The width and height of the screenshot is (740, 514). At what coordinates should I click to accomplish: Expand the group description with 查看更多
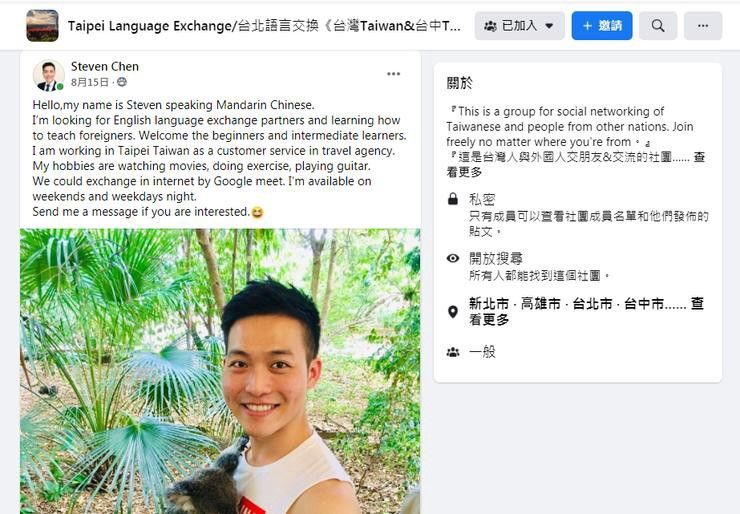click(x=576, y=165)
